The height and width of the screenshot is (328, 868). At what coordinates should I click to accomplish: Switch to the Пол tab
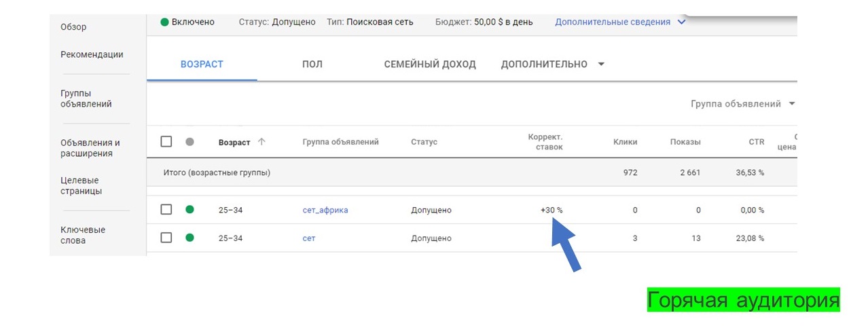tap(312, 65)
